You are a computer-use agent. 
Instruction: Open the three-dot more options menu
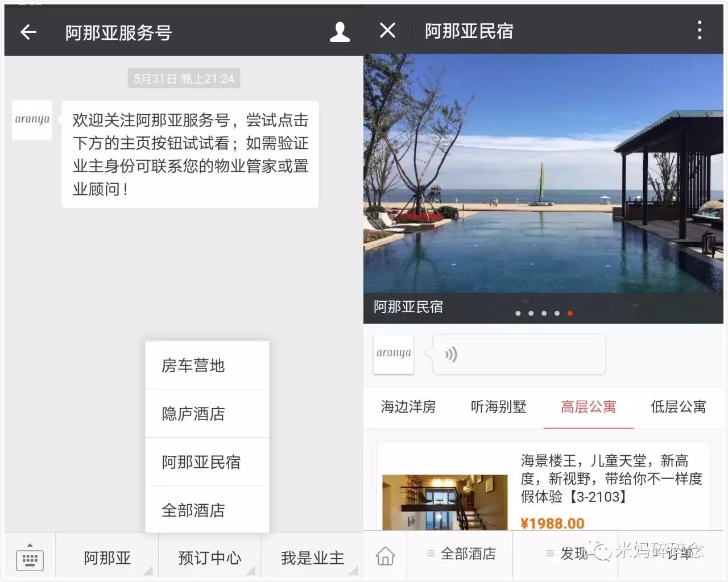click(700, 30)
